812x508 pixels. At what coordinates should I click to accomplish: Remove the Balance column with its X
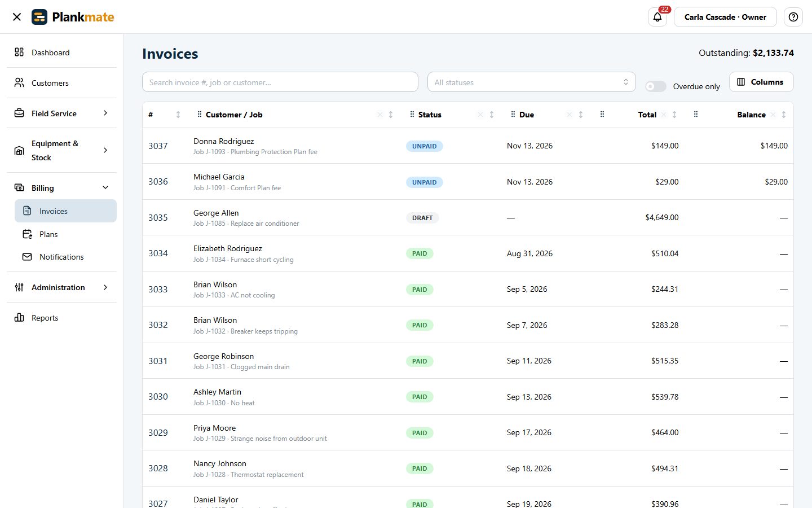point(773,115)
